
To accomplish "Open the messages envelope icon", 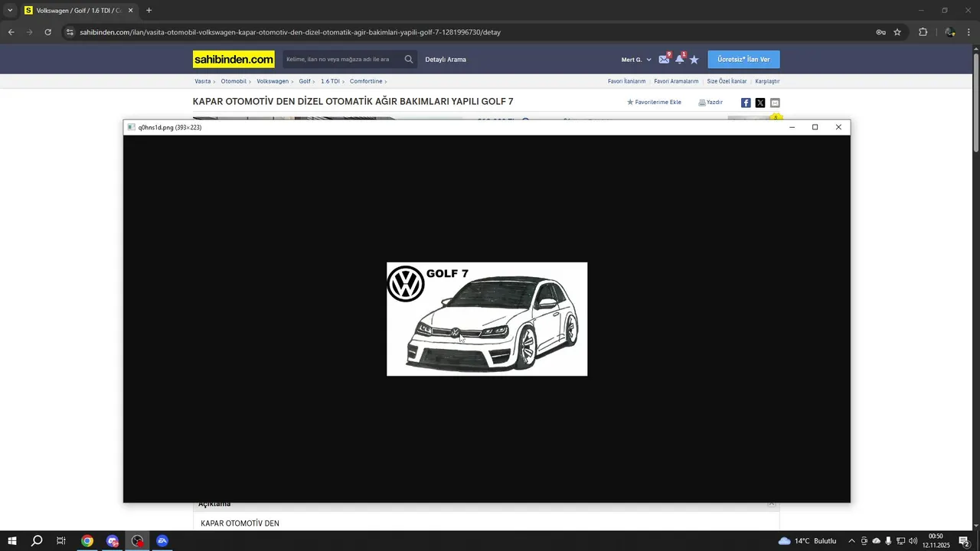I will [x=664, y=59].
